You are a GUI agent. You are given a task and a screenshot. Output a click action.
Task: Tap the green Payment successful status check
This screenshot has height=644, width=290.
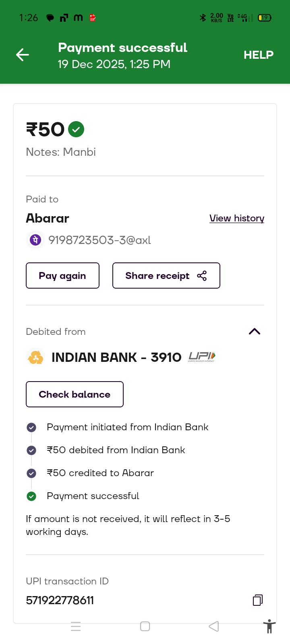click(x=31, y=496)
